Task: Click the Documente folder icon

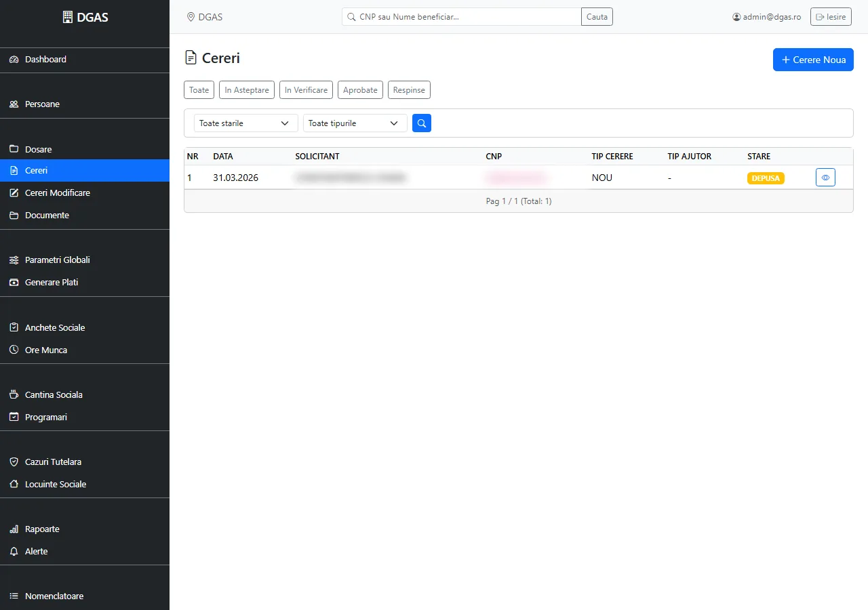Action: pyautogui.click(x=14, y=216)
